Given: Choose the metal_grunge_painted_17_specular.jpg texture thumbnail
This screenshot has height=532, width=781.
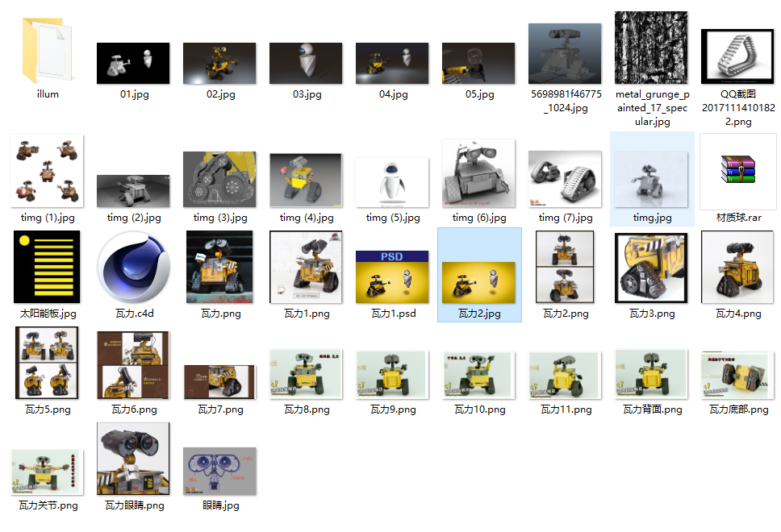Looking at the screenshot, I should coord(651,48).
